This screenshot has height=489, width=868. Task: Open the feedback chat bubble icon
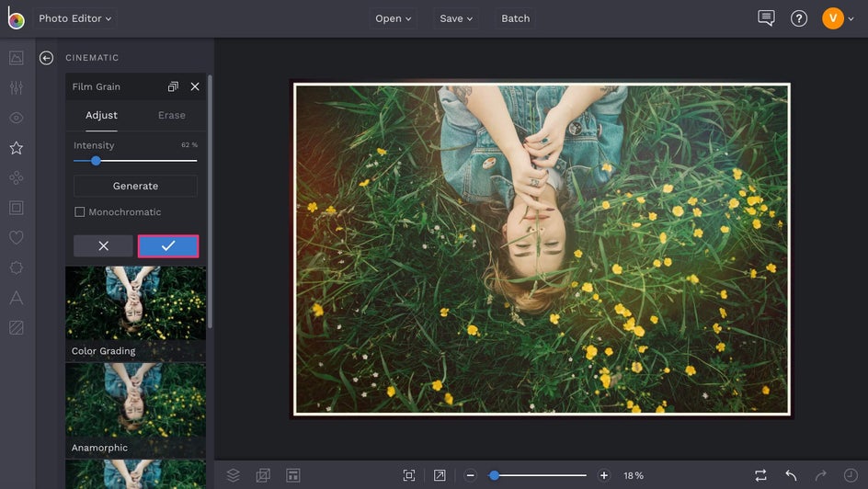click(x=766, y=18)
